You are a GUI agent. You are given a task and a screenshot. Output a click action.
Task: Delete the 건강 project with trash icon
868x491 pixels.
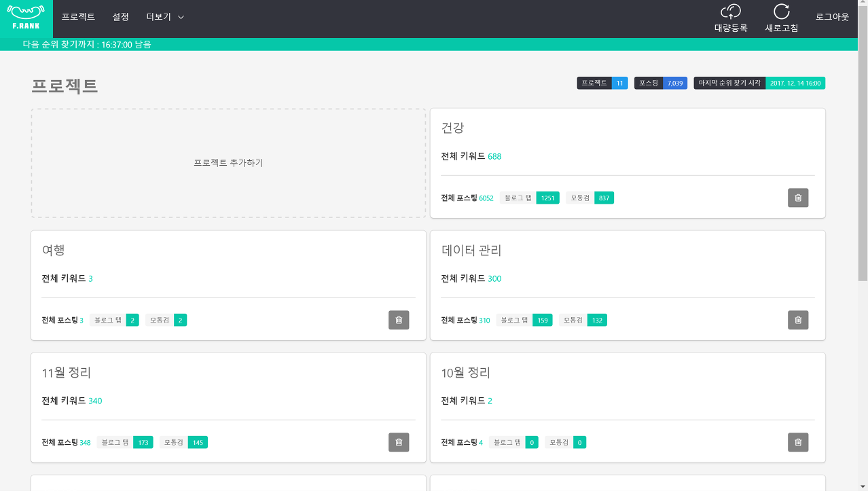point(798,198)
